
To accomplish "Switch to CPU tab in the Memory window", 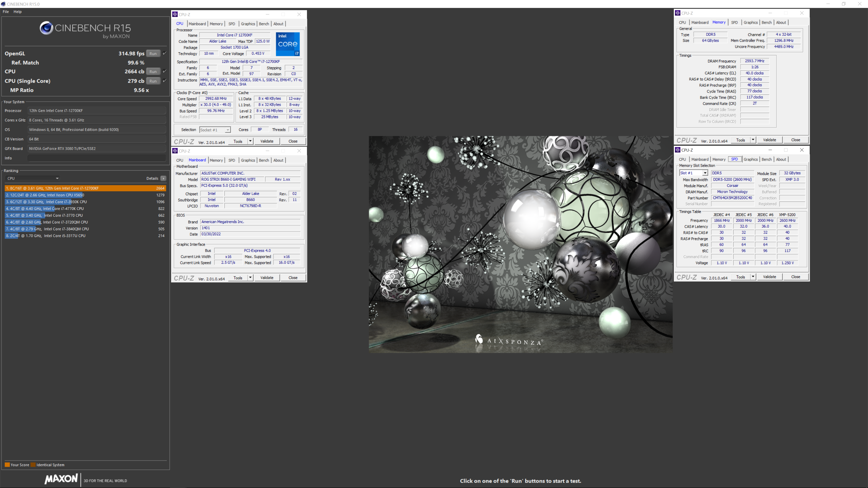I will pos(682,22).
